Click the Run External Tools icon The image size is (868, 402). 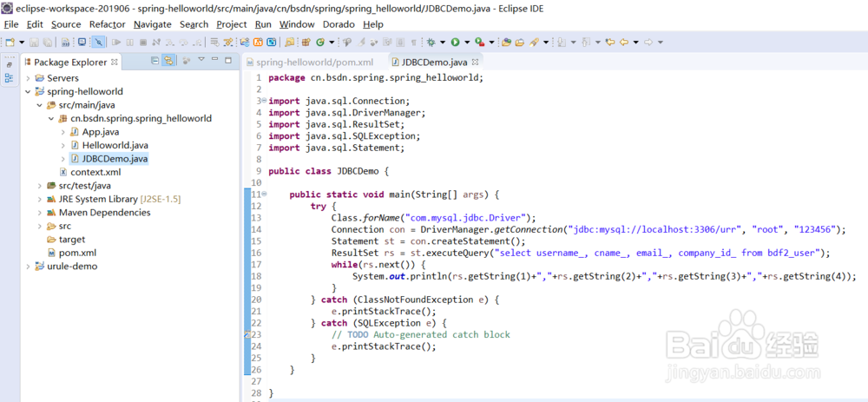click(480, 42)
